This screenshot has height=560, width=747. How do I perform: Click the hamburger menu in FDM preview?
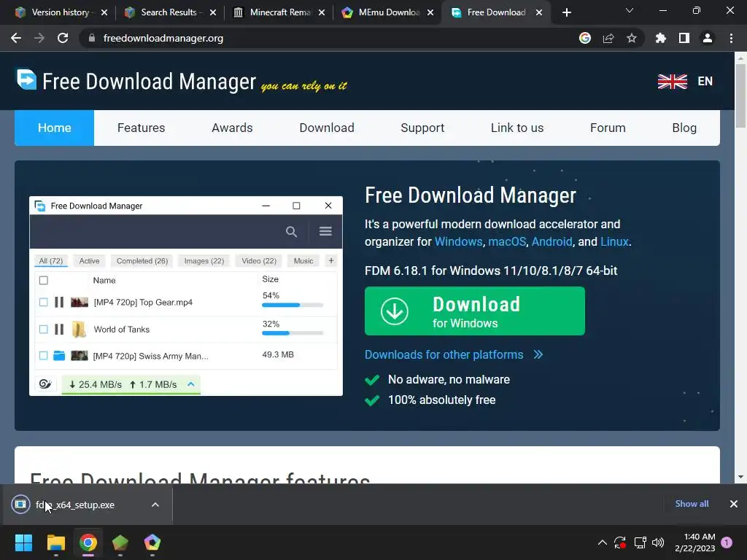tap(325, 231)
